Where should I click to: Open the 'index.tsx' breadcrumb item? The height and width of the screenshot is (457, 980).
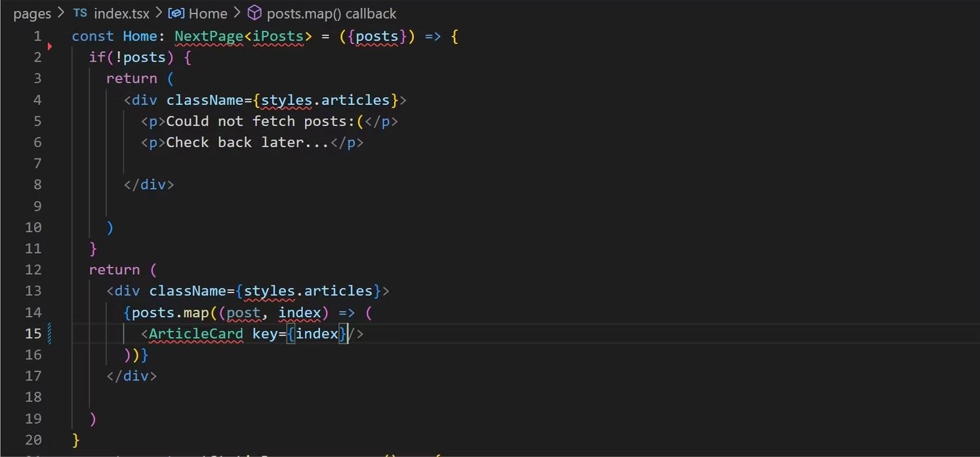[121, 13]
